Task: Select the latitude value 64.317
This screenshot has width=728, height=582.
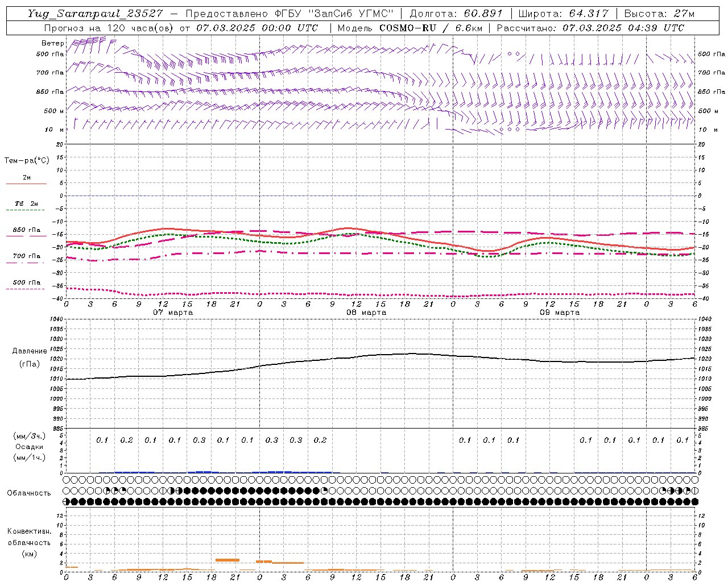Action: 588,14
